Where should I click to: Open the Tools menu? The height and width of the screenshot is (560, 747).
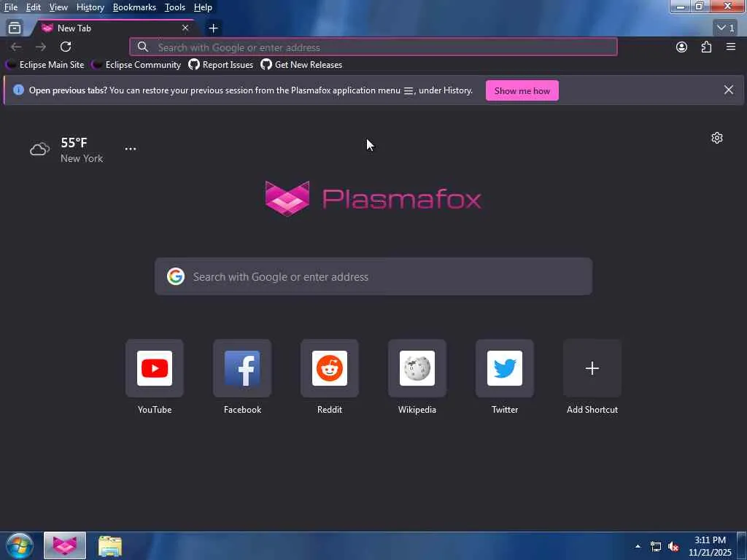(x=175, y=7)
